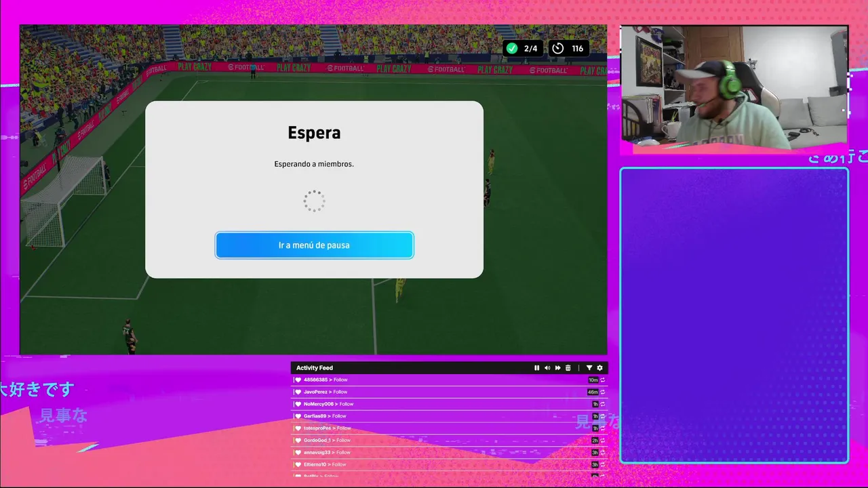
Task: Click the loading spinner in the dialog
Action: (314, 201)
